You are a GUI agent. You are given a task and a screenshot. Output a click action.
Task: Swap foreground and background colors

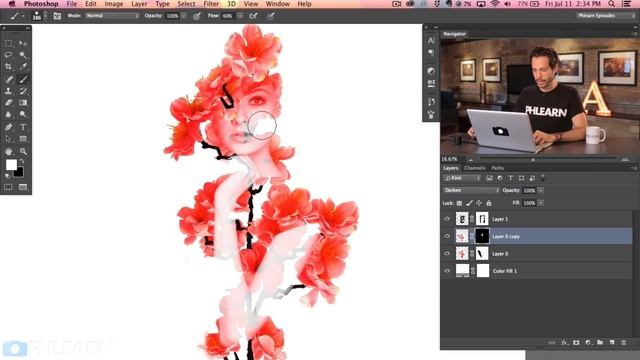click(22, 162)
